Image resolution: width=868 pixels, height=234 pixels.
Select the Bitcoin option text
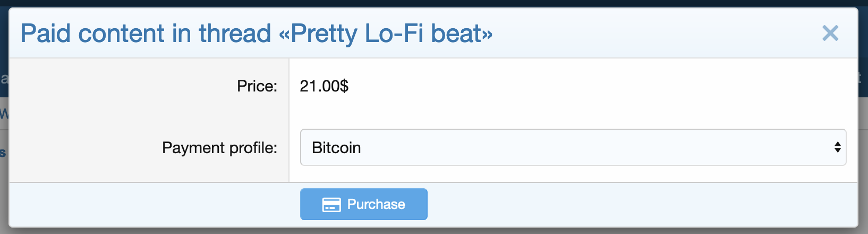(336, 148)
